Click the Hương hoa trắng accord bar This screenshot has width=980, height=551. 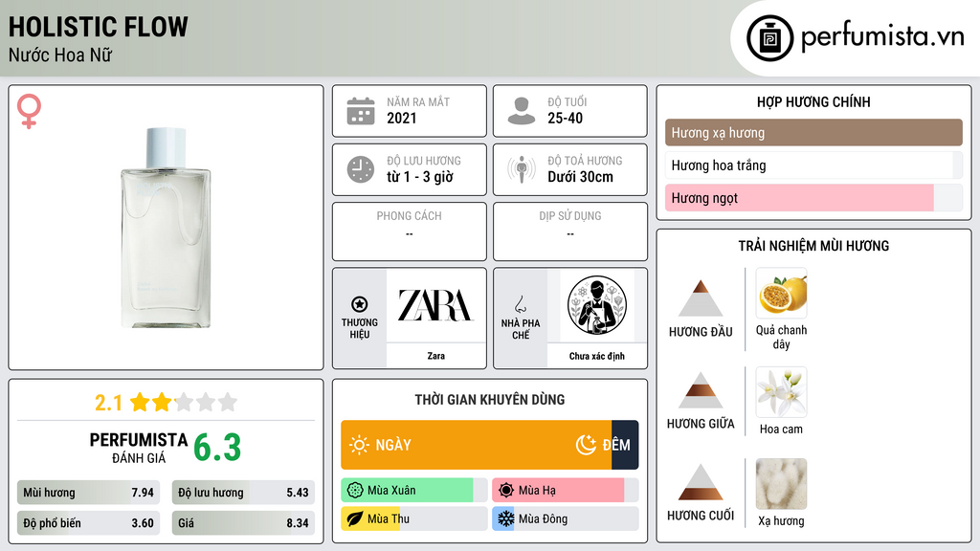click(813, 165)
